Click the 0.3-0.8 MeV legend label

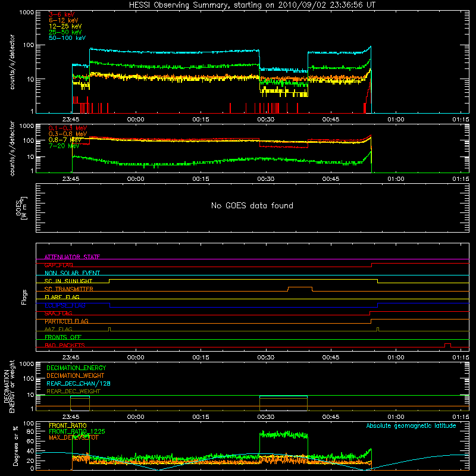tap(68, 134)
